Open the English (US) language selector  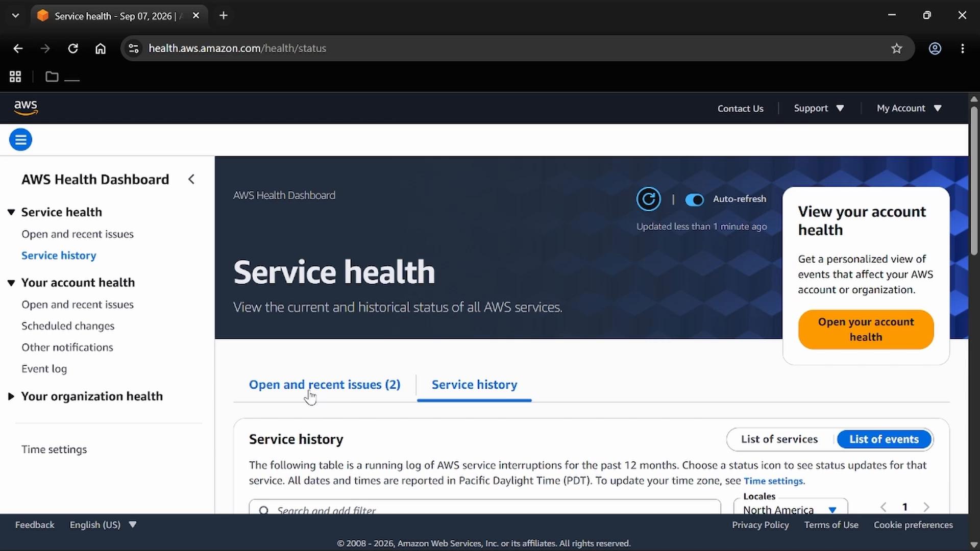(103, 525)
